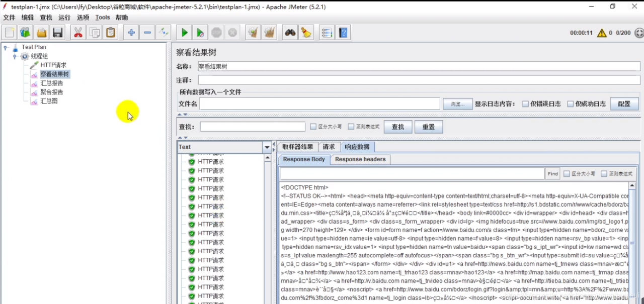Screen dimensions: 644x304
Task: Open the Text renderer dropdown
Action: pos(267,147)
